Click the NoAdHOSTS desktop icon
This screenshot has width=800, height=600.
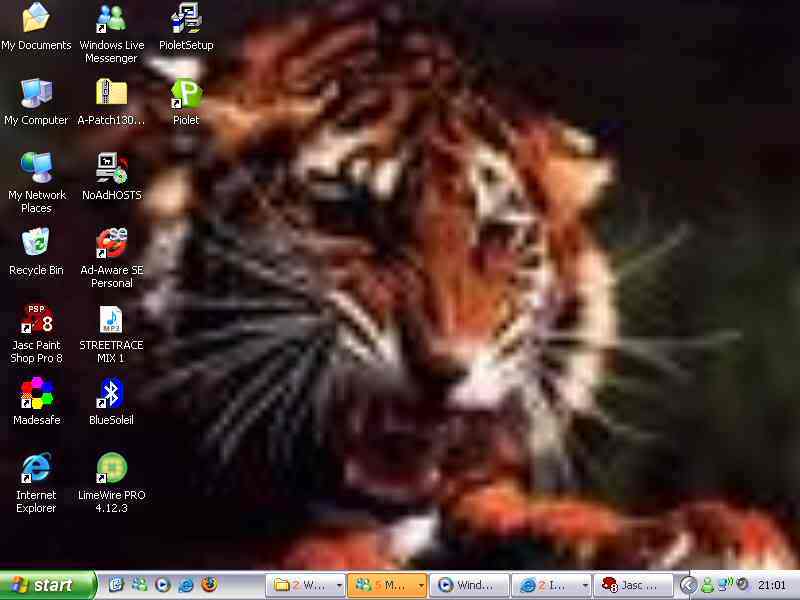111,169
